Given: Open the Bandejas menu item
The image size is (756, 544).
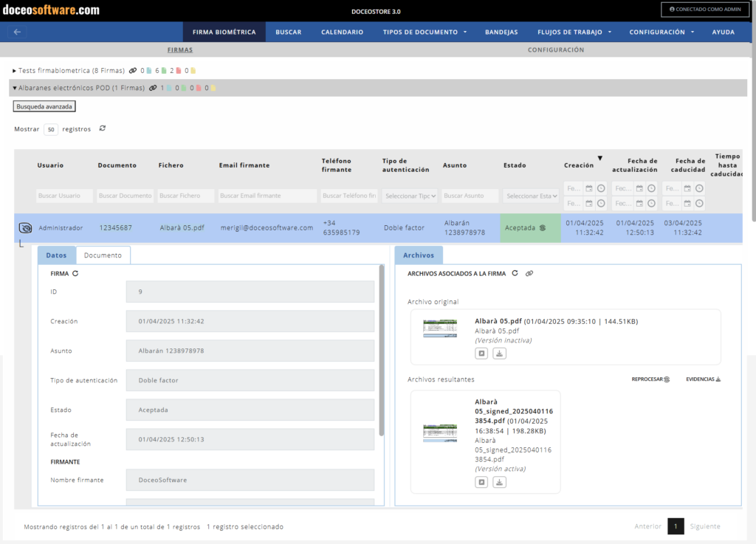Looking at the screenshot, I should (501, 32).
